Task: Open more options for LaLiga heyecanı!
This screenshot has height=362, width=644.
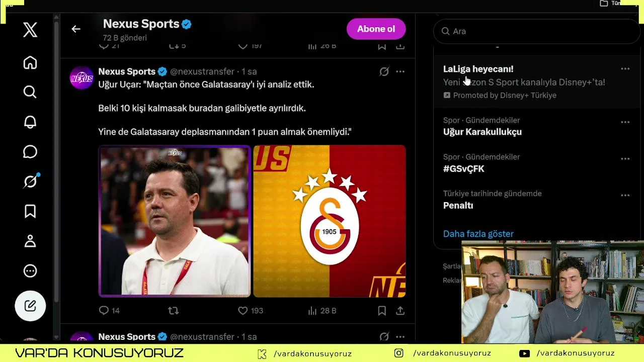Action: tap(625, 69)
